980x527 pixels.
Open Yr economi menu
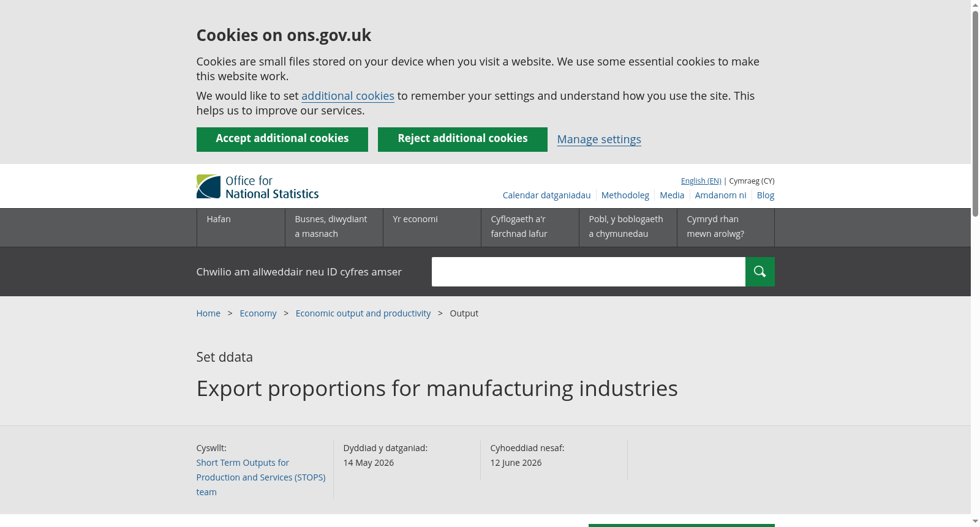[432, 228]
